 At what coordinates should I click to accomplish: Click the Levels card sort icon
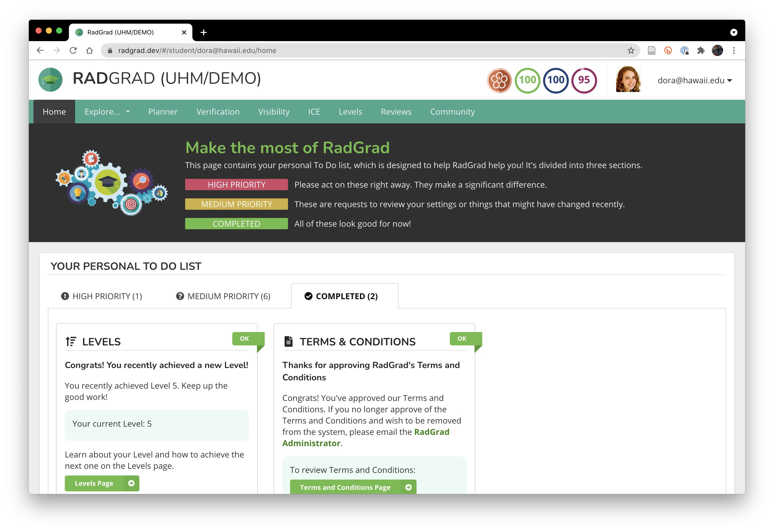[71, 341]
